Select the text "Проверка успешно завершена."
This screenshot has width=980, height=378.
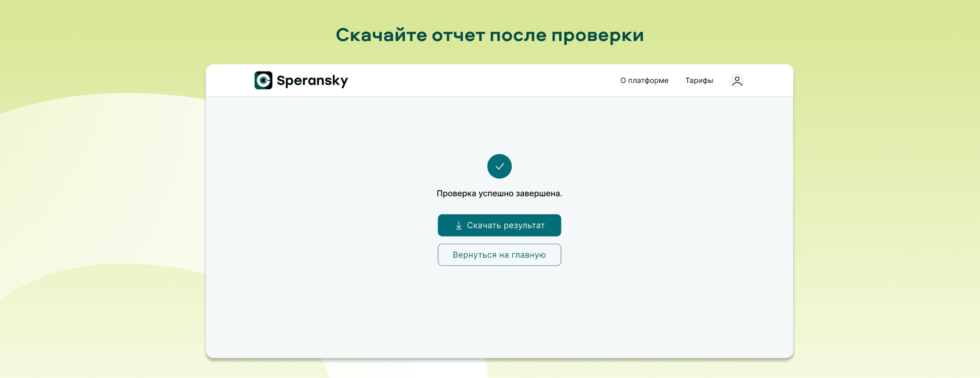pos(499,193)
